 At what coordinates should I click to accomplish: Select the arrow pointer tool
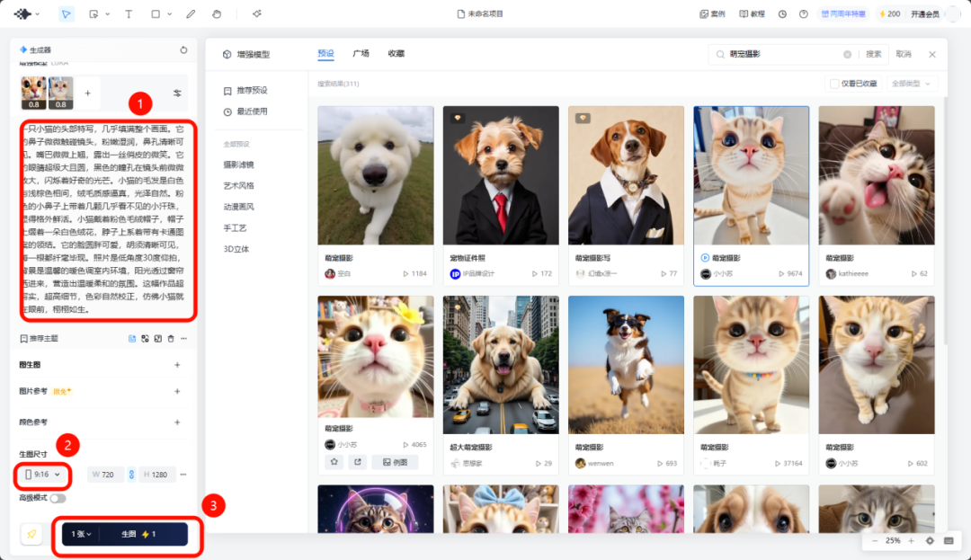[66, 13]
